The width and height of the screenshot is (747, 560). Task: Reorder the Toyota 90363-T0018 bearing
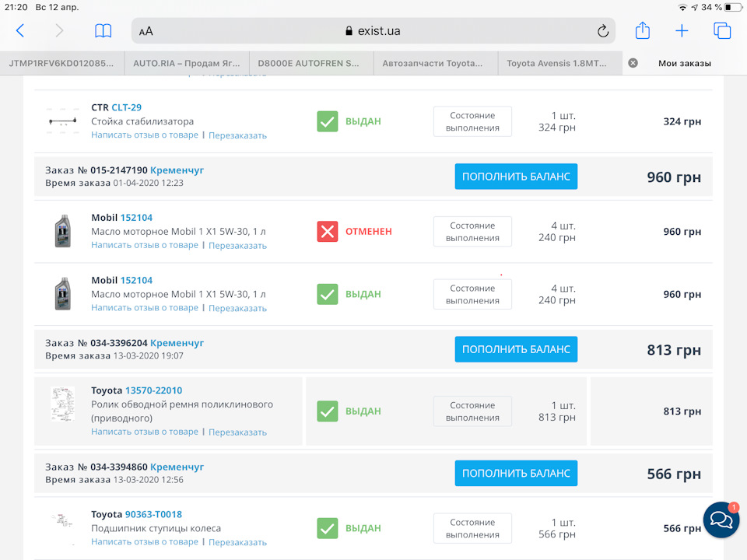tap(238, 542)
